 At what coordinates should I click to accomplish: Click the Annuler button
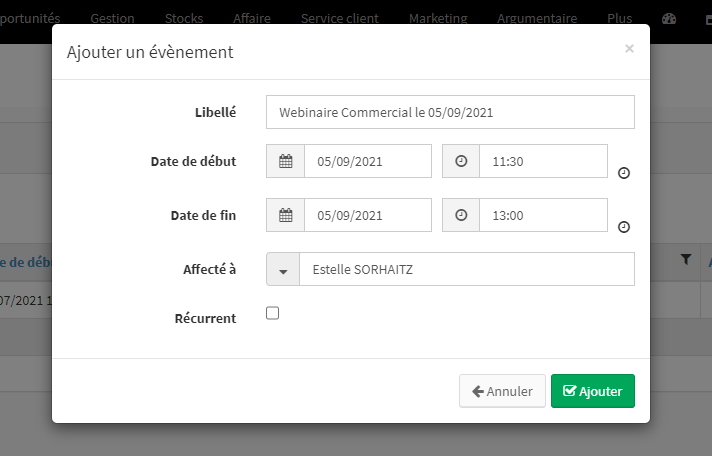click(502, 391)
